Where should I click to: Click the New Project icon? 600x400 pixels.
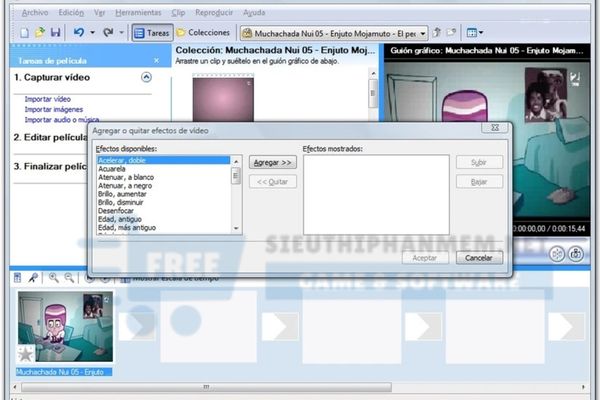(24, 33)
